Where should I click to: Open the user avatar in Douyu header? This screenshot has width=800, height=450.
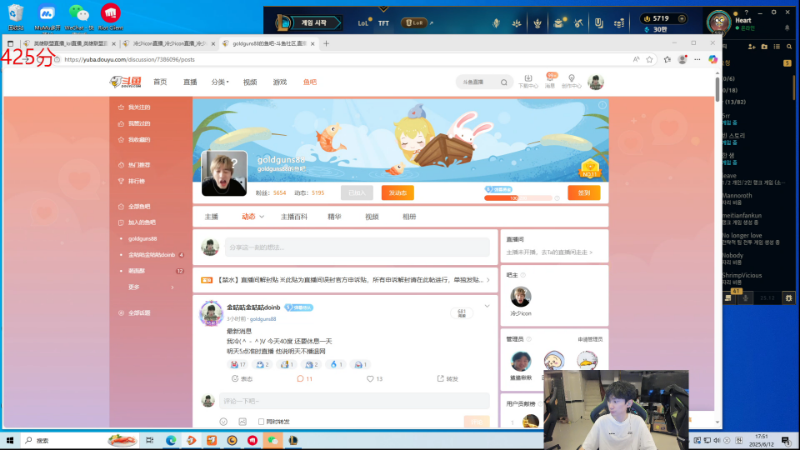click(595, 82)
